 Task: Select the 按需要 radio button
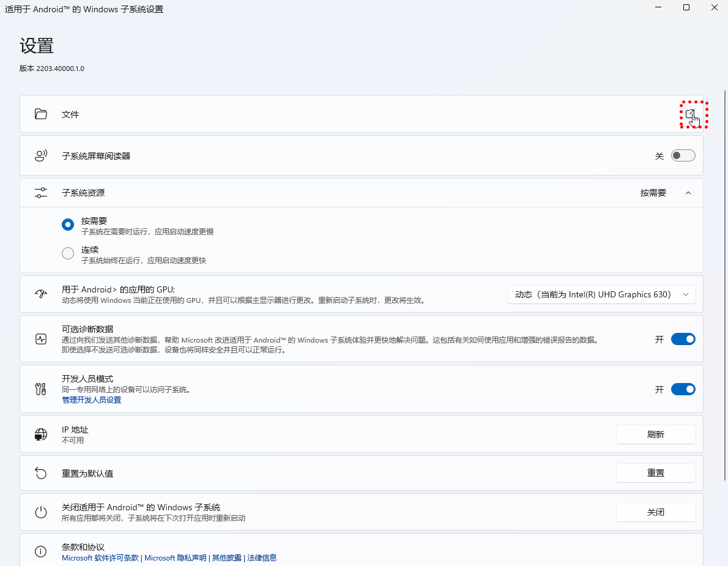[x=68, y=225]
